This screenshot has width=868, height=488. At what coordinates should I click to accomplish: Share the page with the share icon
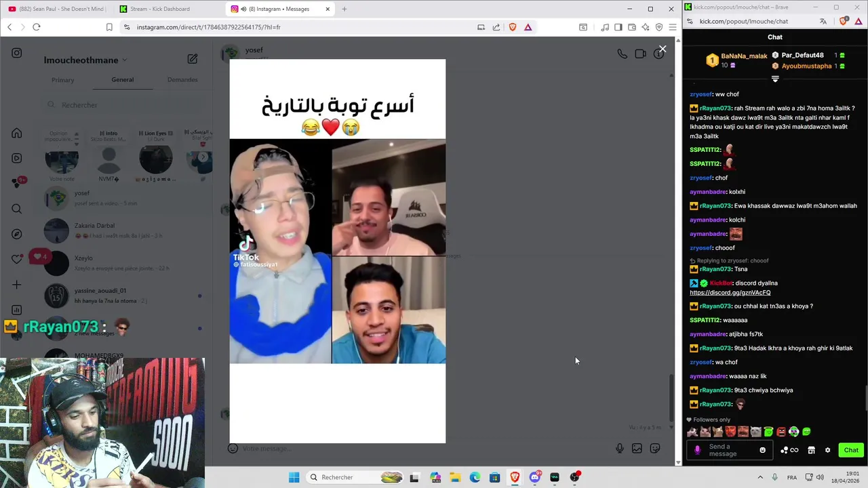[496, 27]
